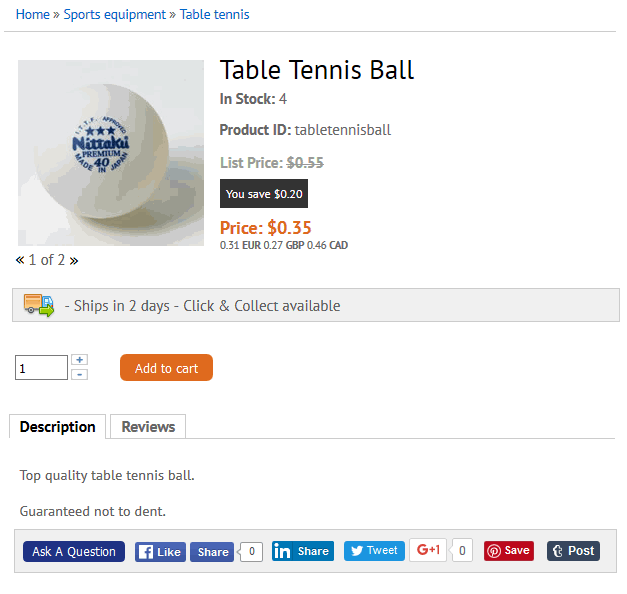Share product via Facebook Share button
This screenshot has width=627, height=594.
[x=212, y=551]
